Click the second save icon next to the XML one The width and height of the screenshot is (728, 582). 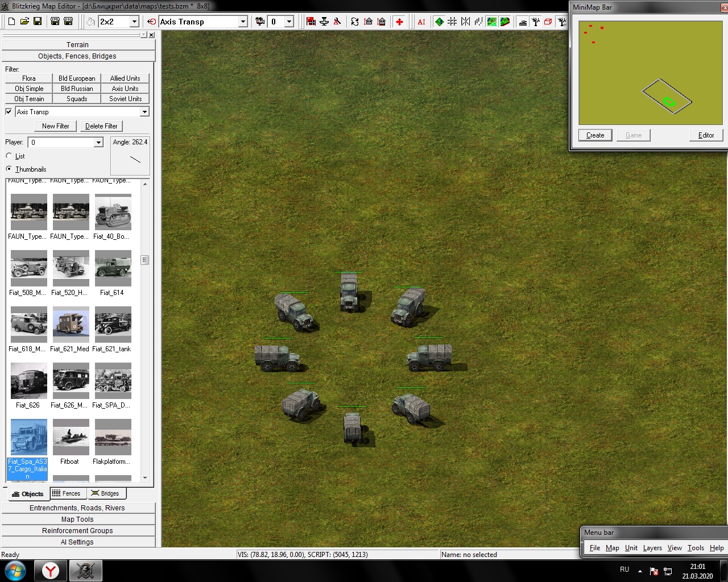68,22
